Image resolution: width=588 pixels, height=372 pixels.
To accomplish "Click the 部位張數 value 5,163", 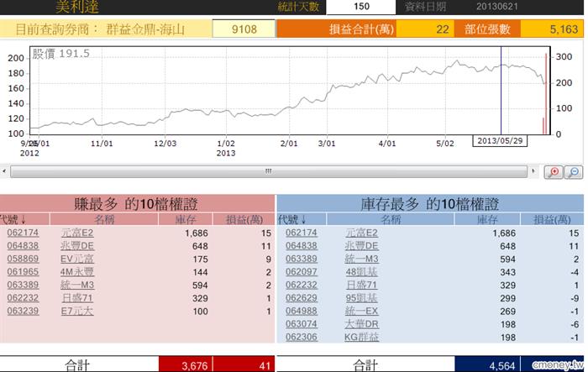I will pyautogui.click(x=552, y=29).
